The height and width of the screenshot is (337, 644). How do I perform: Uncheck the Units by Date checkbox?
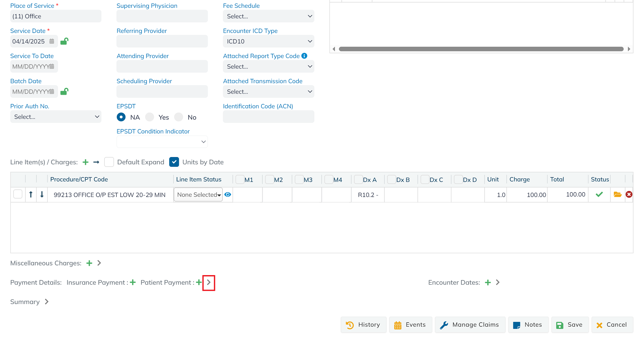pyautogui.click(x=174, y=162)
